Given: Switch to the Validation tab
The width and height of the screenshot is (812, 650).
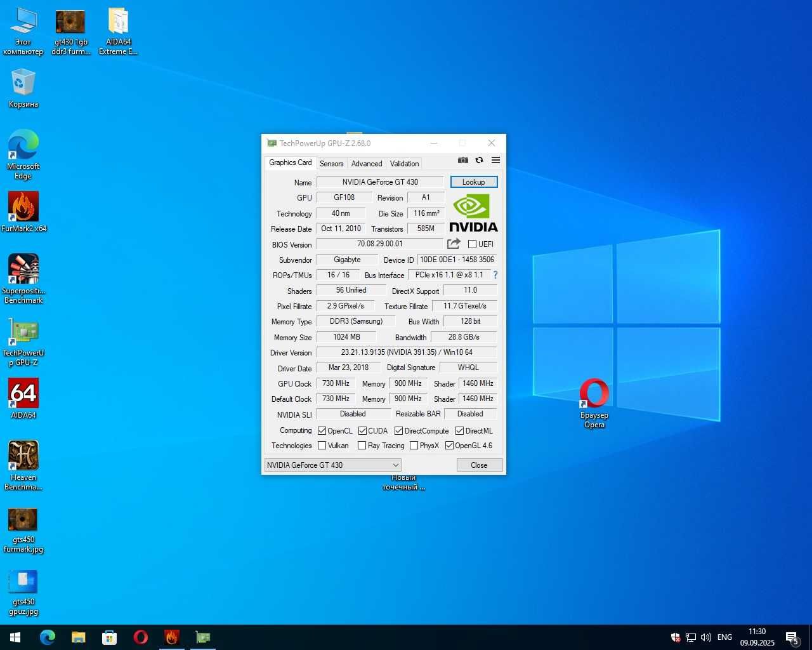Looking at the screenshot, I should point(404,164).
